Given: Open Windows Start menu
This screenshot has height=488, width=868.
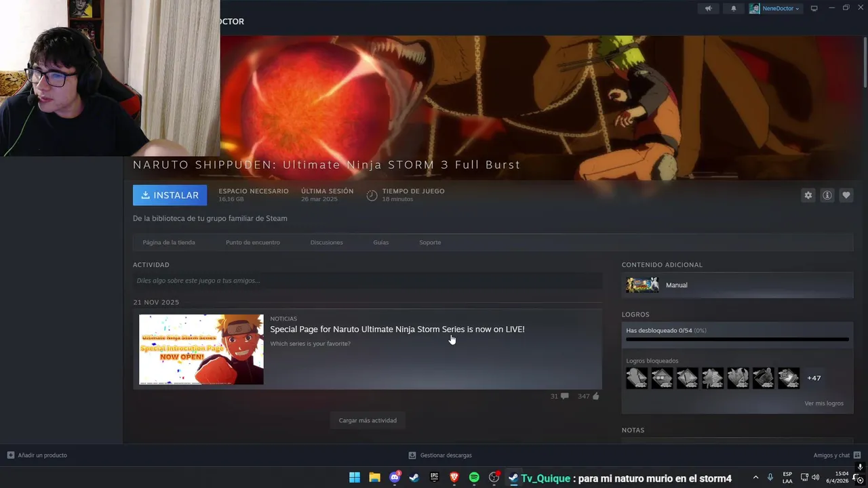Looking at the screenshot, I should [355, 478].
